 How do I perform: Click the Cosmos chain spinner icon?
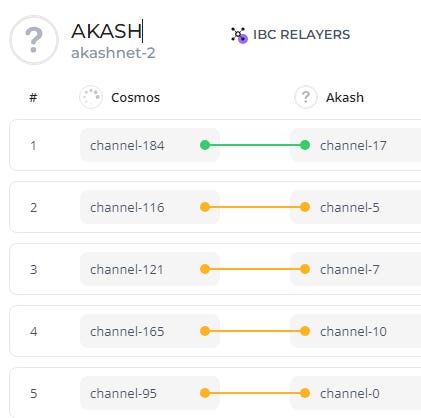point(91,97)
